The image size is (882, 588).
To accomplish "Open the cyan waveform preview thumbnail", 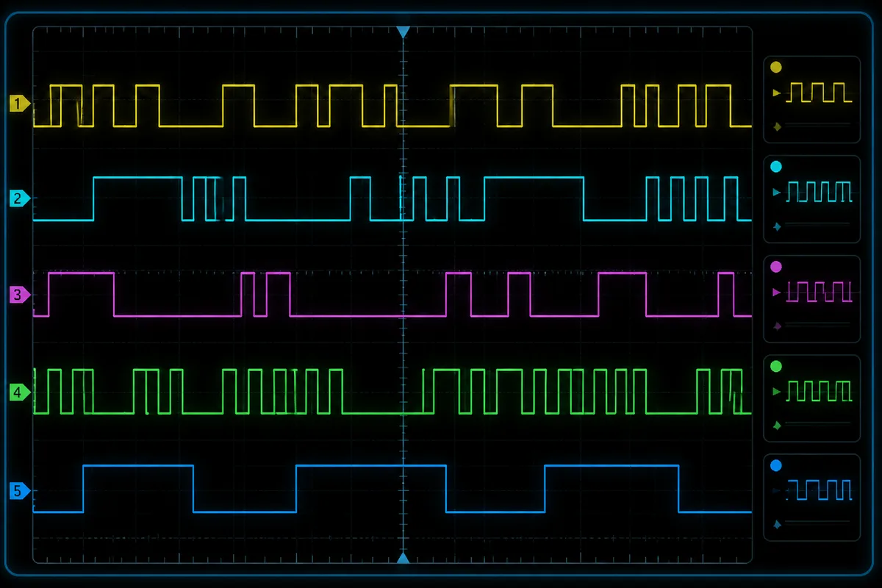I will point(820,192).
